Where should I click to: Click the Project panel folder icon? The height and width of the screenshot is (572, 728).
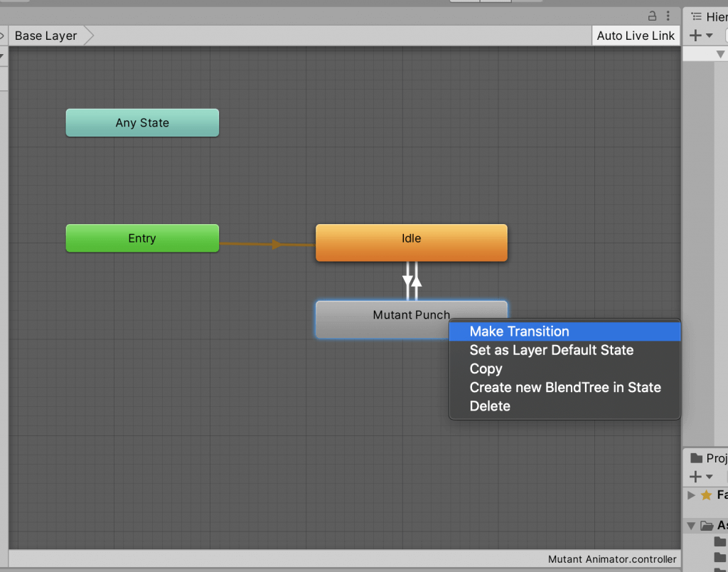tap(696, 458)
